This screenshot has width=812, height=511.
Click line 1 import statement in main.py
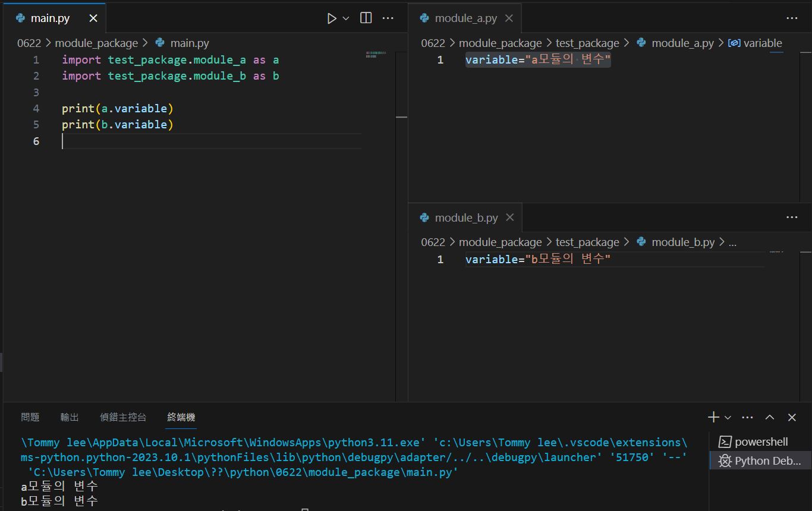pos(171,59)
